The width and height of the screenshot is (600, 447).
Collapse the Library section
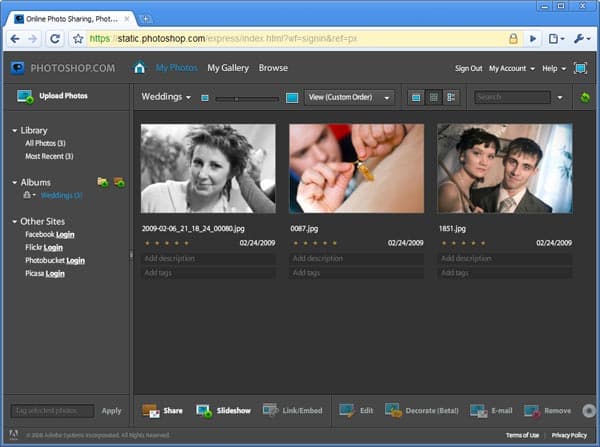click(x=15, y=131)
